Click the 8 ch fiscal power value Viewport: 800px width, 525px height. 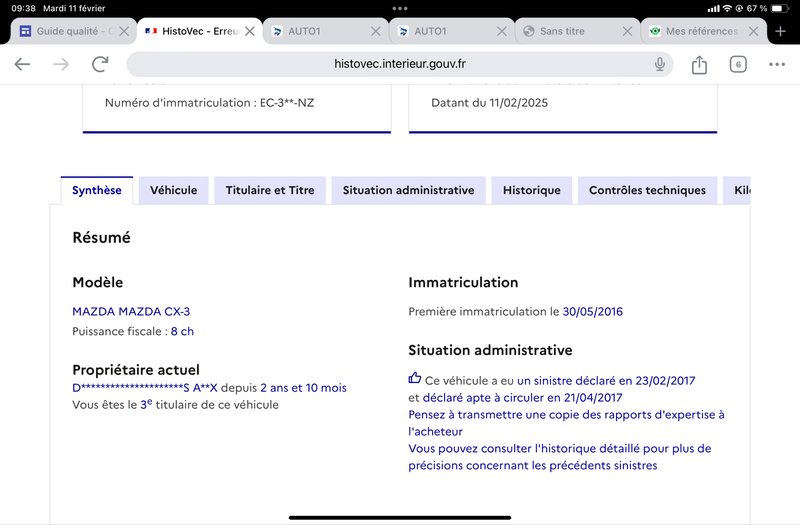(x=182, y=331)
